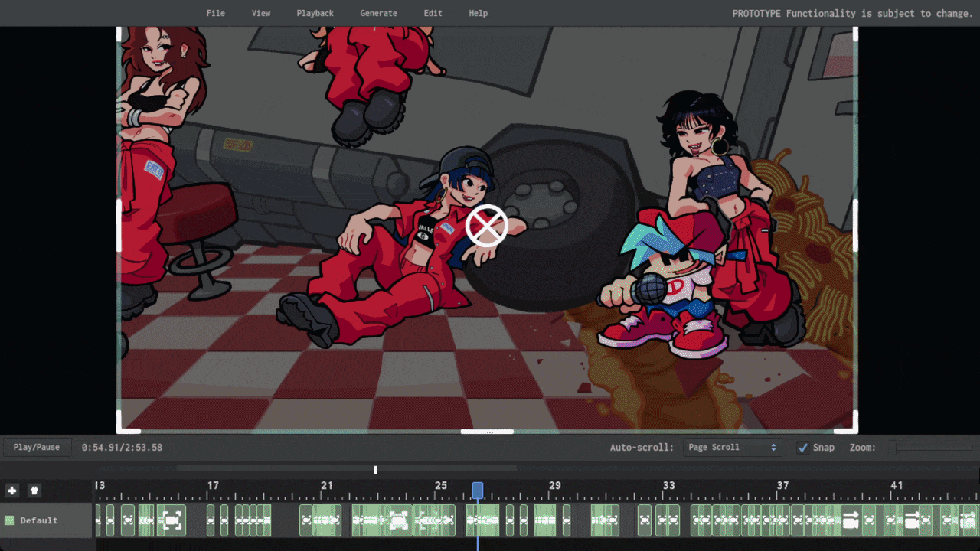The height and width of the screenshot is (551, 980).
Task: Click the Default track green color box
Action: pyautogui.click(x=9, y=520)
